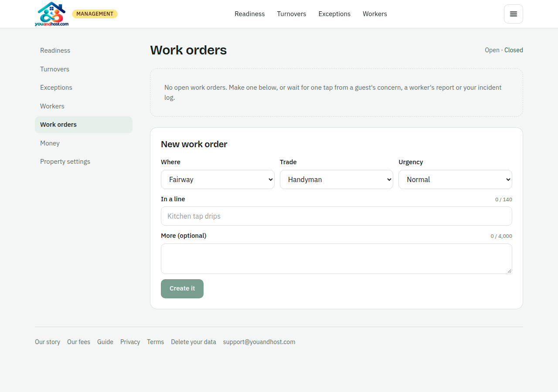Open the Privacy footer link

pos(130,342)
